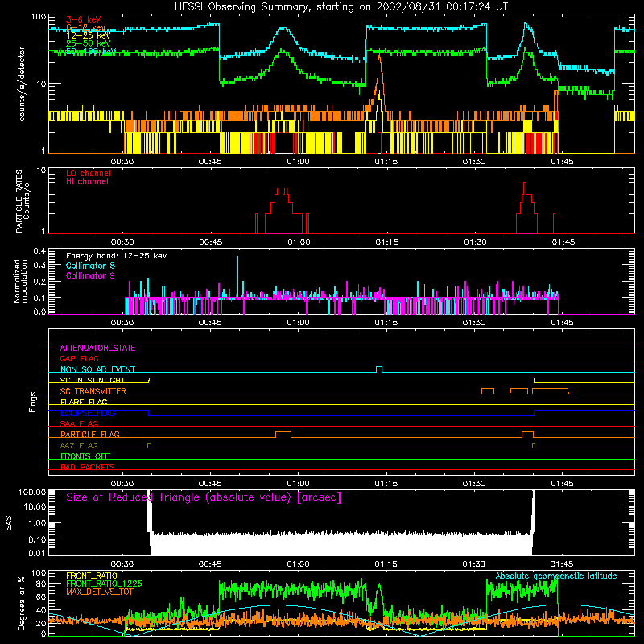Select the "Collimator 9" legend entry
Image resolution: width=644 pixels, height=644 pixels.
90,275
